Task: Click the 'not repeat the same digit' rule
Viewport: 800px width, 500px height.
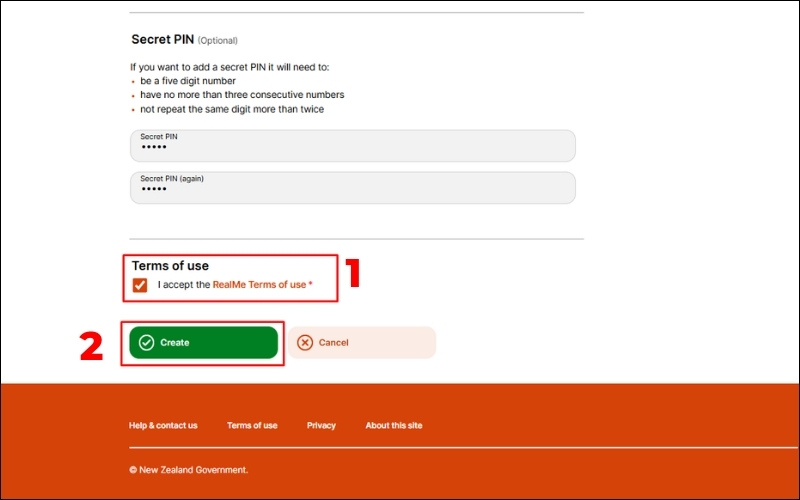Action: [231, 109]
